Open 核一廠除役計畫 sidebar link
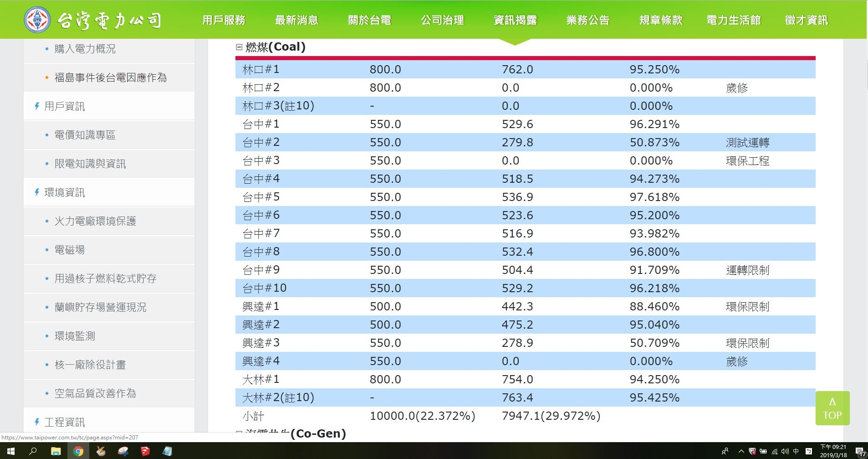 coord(90,365)
